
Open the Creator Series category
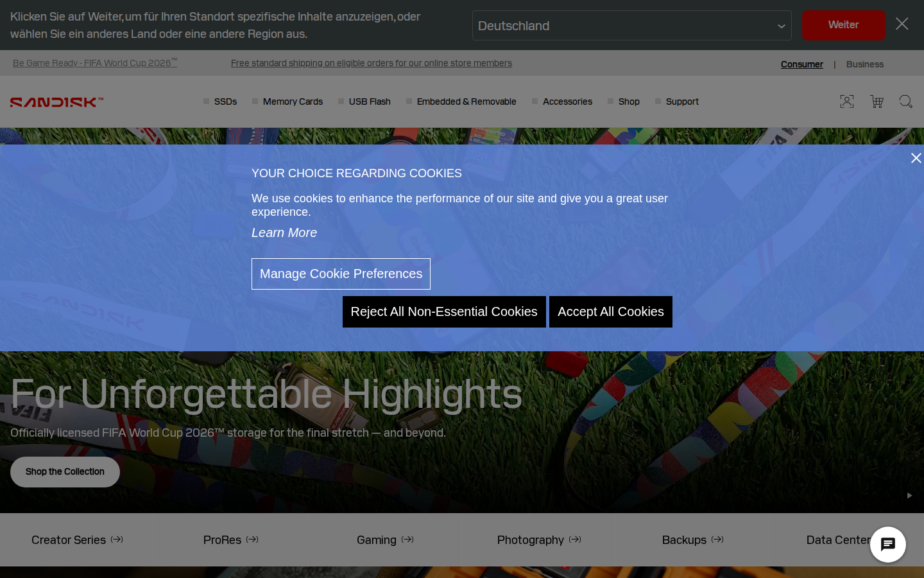[77, 540]
